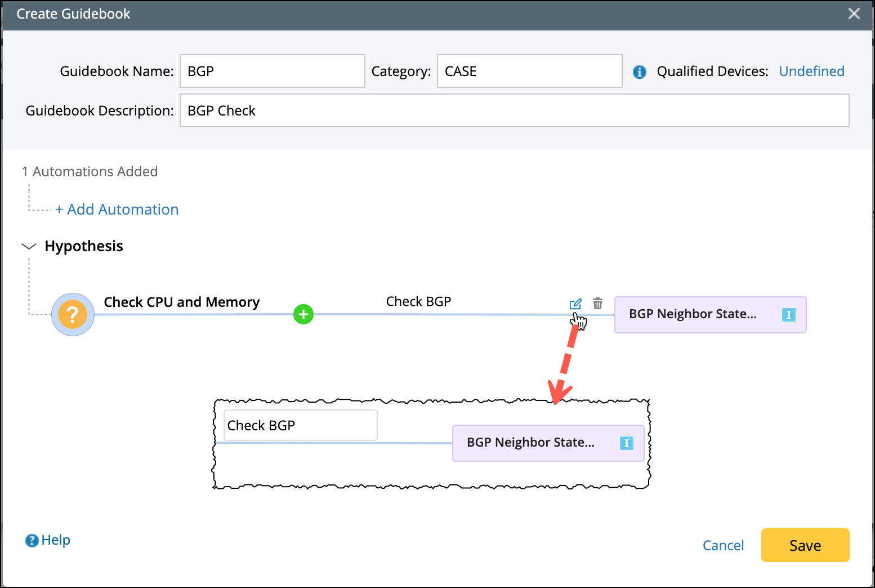
Task: Click the blue I badge on upper BGP Neighbor State
Action: click(x=788, y=315)
